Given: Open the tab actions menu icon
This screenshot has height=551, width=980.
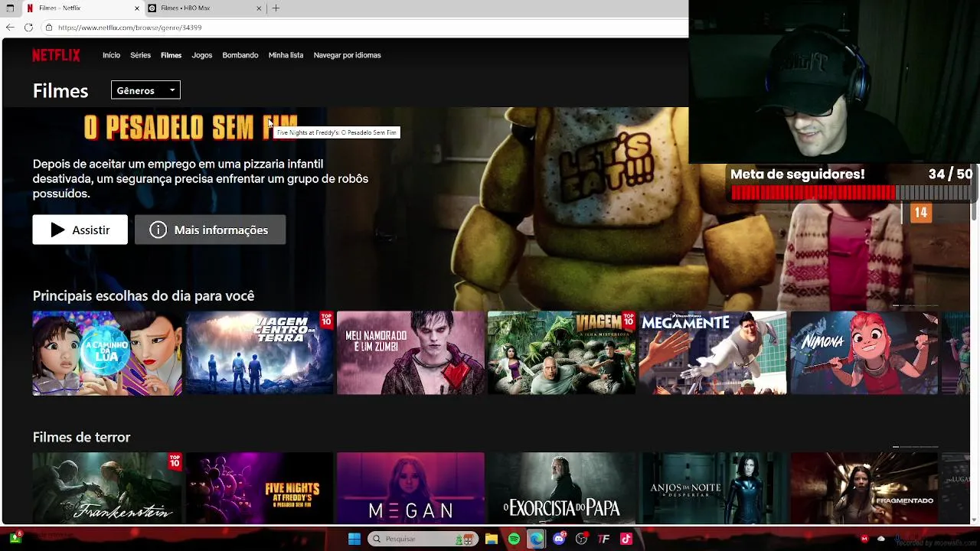Looking at the screenshot, I should pyautogui.click(x=10, y=8).
